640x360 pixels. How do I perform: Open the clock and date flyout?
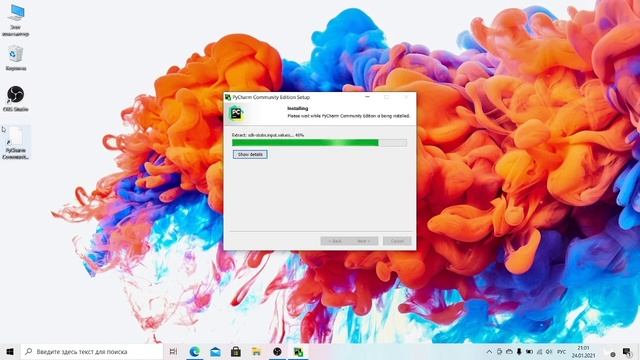click(583, 351)
